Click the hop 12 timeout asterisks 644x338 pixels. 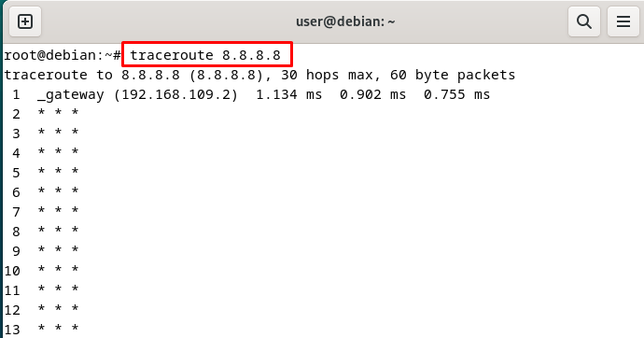pos(58,309)
